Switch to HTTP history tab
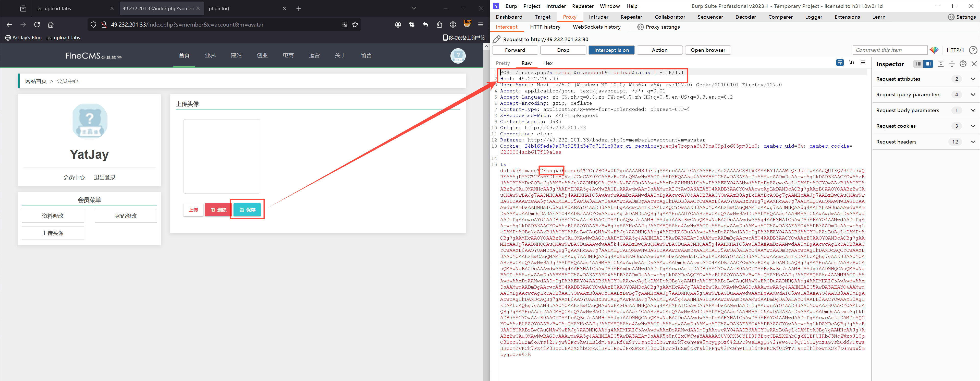Screen dimensions: 980x381 click(x=545, y=27)
